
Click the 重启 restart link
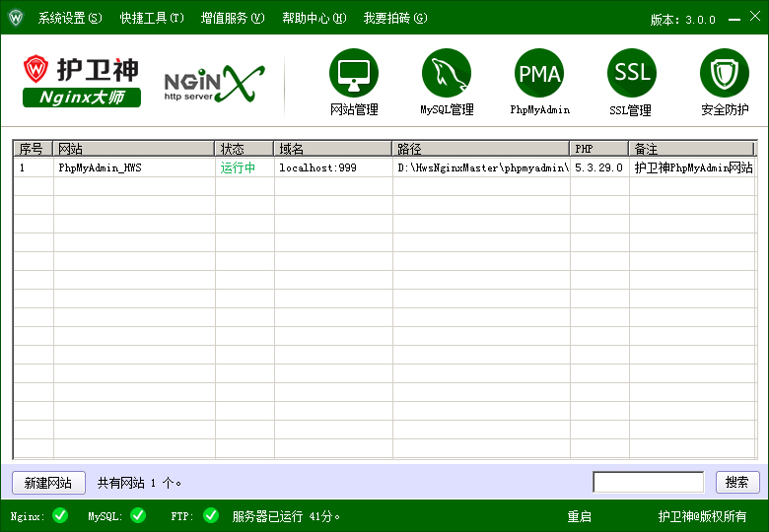579,516
